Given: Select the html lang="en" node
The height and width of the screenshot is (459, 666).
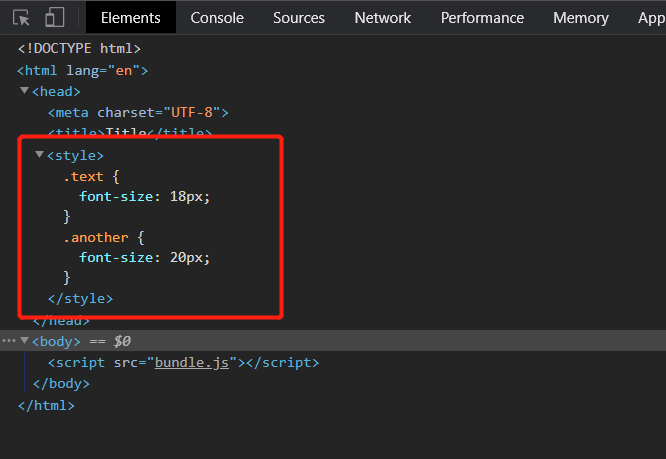Looking at the screenshot, I should (82, 70).
